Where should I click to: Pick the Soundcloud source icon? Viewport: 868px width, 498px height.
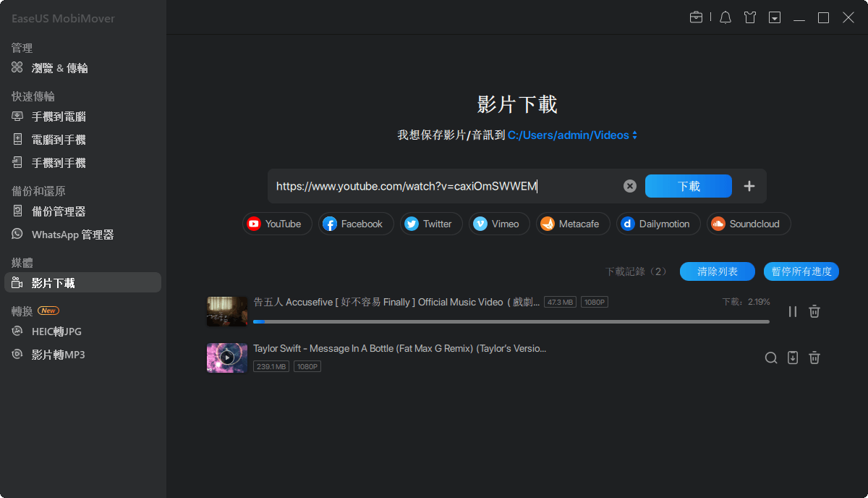pos(749,224)
